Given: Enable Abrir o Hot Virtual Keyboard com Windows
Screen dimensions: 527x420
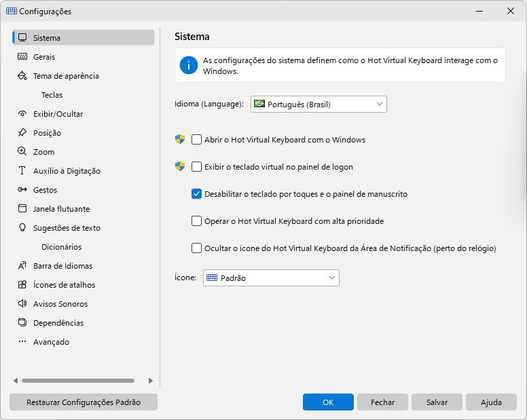Looking at the screenshot, I should (196, 139).
